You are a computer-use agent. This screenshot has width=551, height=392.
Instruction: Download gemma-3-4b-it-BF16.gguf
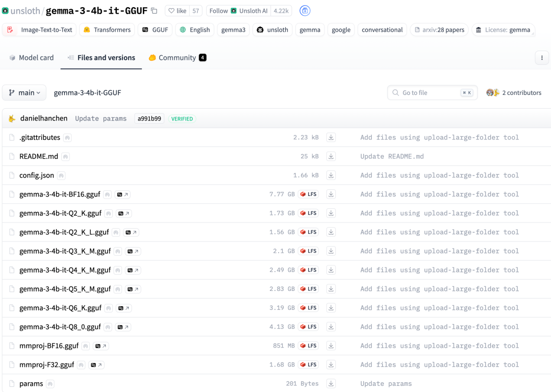[x=331, y=194]
